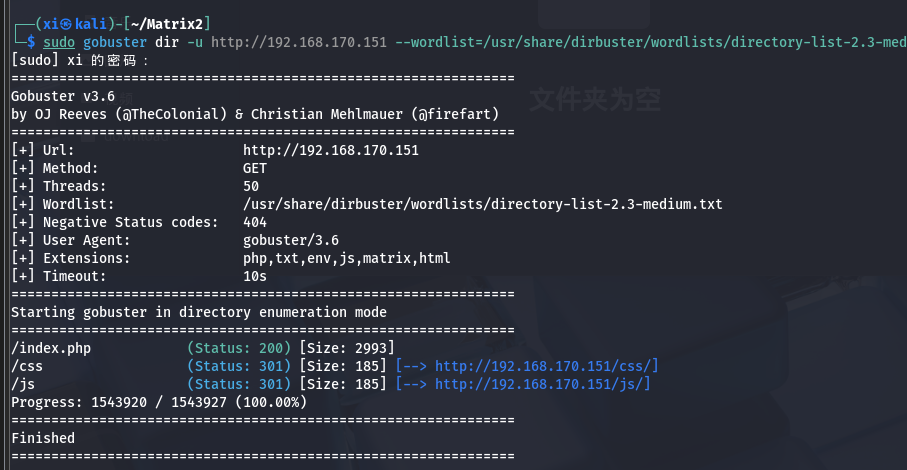Viewport: 907px width, 470px height.
Task: Click the /index.php result entry
Action: click(51, 348)
